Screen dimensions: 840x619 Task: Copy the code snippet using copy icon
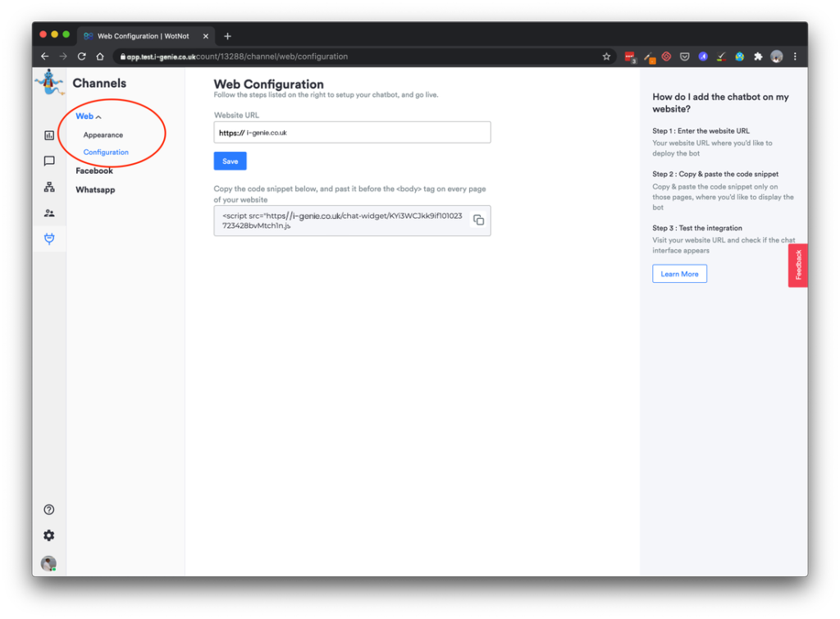(x=478, y=221)
